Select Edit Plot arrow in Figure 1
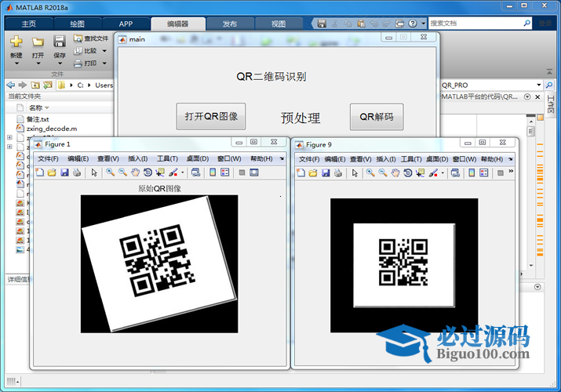This screenshot has height=392, width=561. click(x=94, y=172)
